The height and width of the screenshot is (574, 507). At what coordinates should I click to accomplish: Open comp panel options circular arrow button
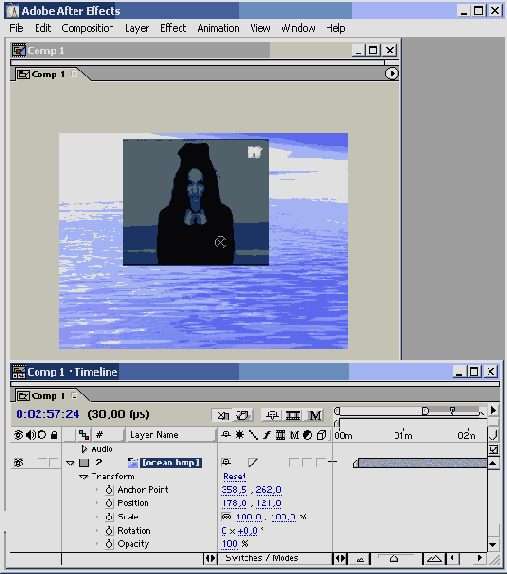pyautogui.click(x=391, y=74)
